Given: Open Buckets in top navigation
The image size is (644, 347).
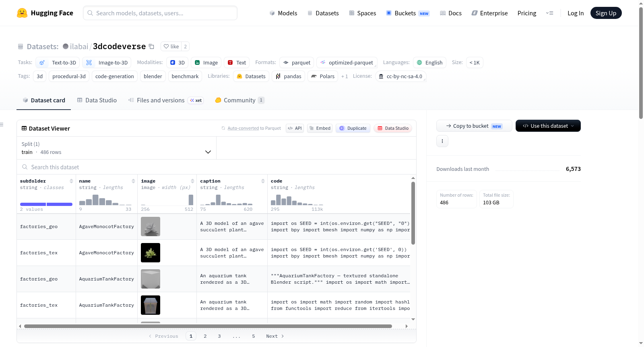Looking at the screenshot, I should point(407,13).
